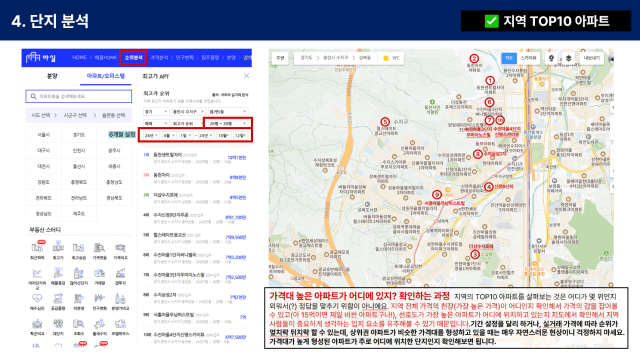Open the 인구변화 study icon
This screenshot has height=360, width=640.
pos(99,302)
